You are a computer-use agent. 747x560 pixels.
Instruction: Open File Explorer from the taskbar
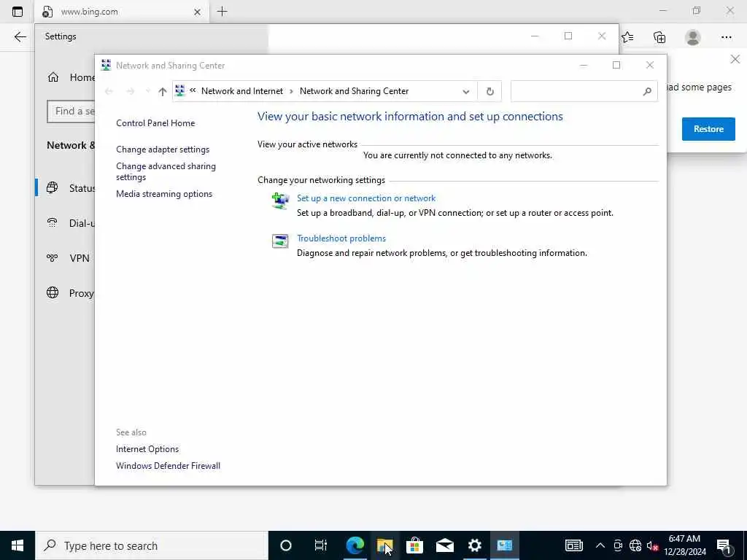click(385, 545)
